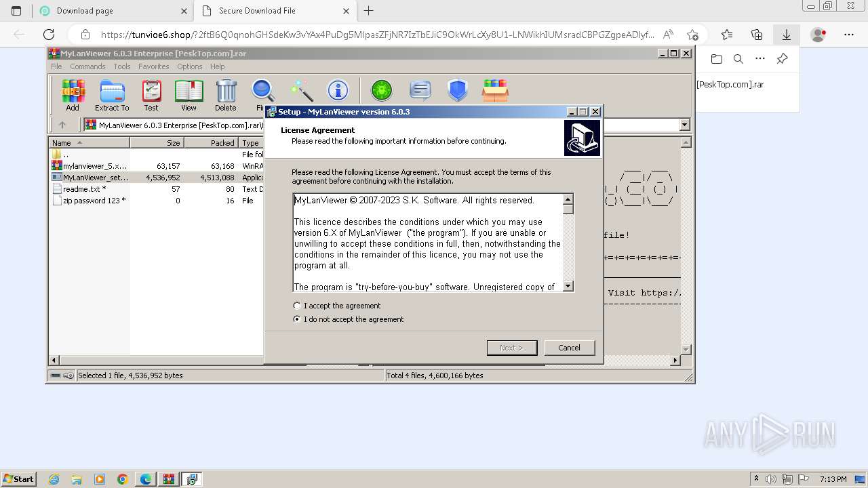Sort file list by Size column
The image size is (868, 488).
(x=157, y=143)
